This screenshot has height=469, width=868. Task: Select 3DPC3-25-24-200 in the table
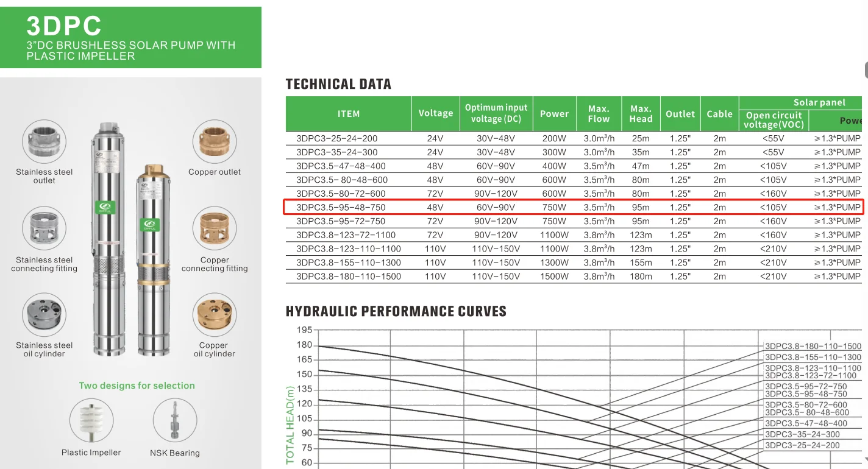click(x=337, y=138)
